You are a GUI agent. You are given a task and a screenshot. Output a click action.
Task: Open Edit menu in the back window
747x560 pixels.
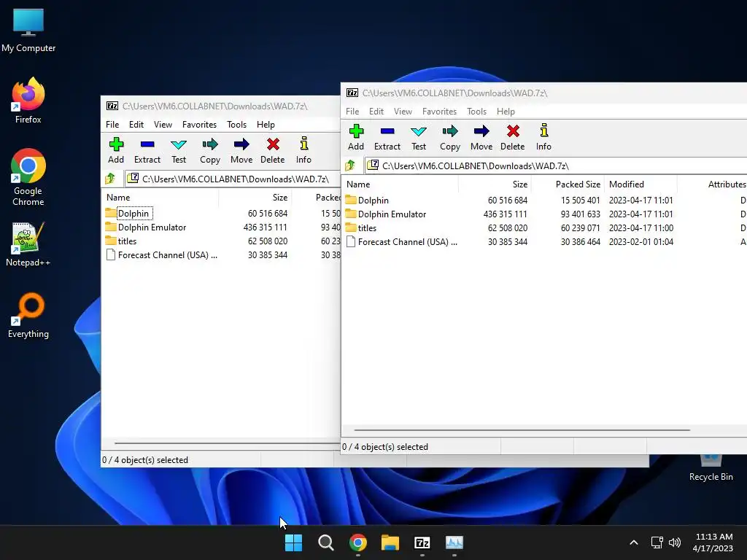pyautogui.click(x=136, y=124)
